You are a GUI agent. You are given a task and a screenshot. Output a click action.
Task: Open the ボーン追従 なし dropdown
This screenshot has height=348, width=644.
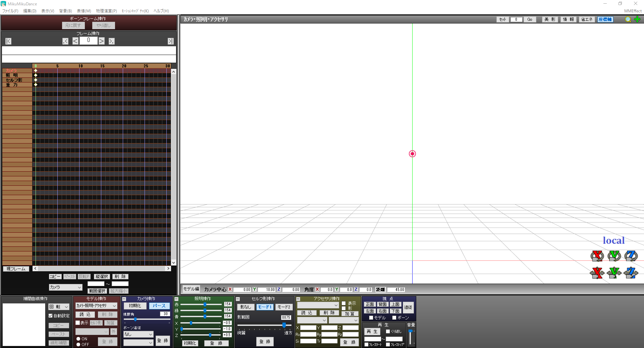coord(138,334)
